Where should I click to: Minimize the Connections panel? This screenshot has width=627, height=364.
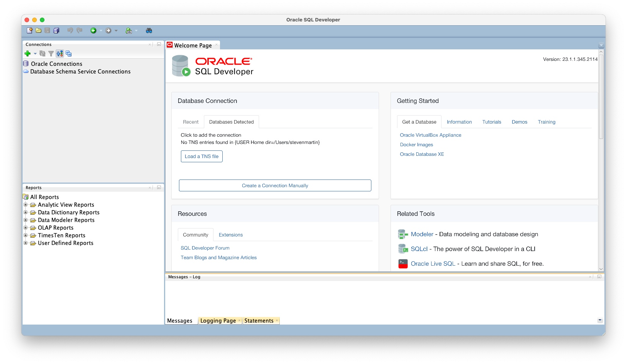pyautogui.click(x=159, y=44)
